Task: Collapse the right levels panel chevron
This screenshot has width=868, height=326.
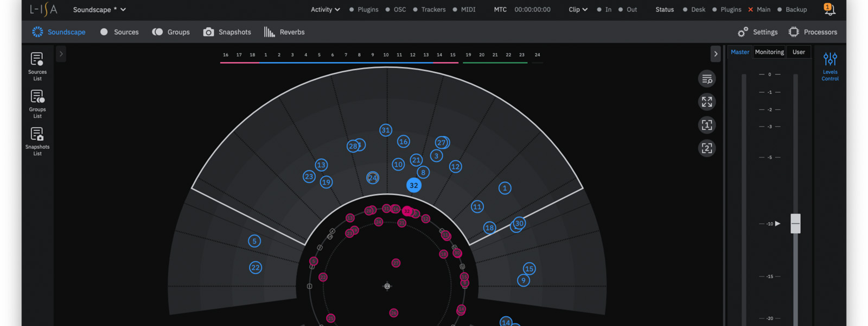Action: (x=716, y=54)
